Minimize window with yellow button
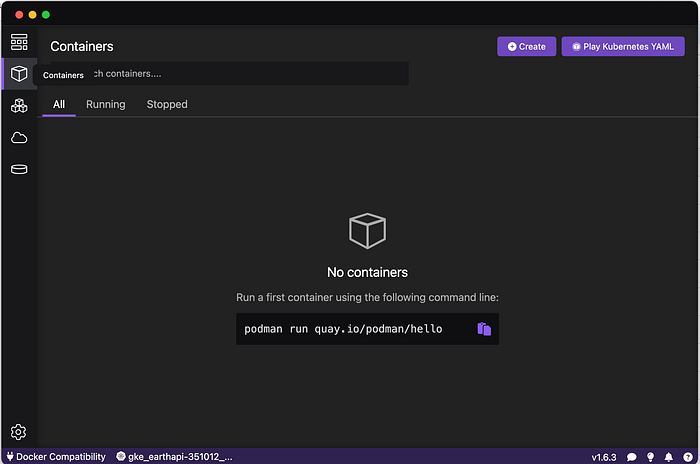The height and width of the screenshot is (464, 700). point(33,15)
